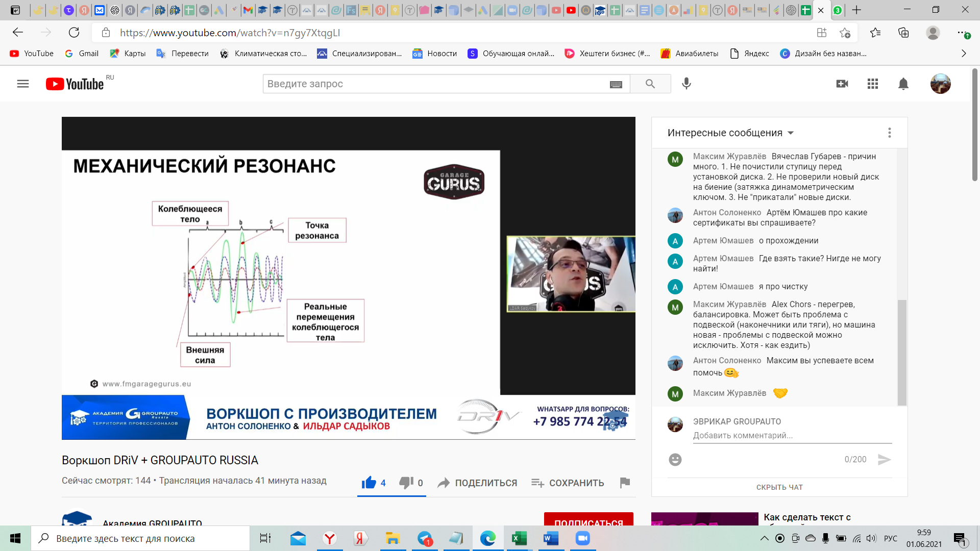Open the Перевести bookmark
980x551 pixels.
point(183,54)
